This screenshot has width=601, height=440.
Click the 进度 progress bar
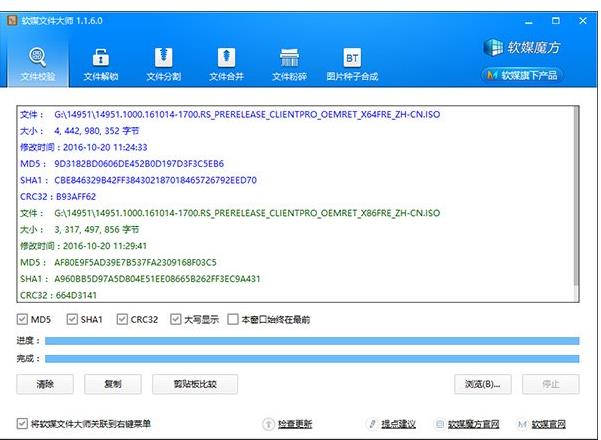(312, 341)
